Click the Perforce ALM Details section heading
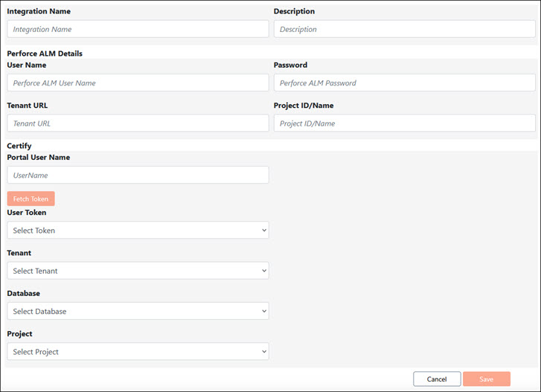 click(x=45, y=54)
